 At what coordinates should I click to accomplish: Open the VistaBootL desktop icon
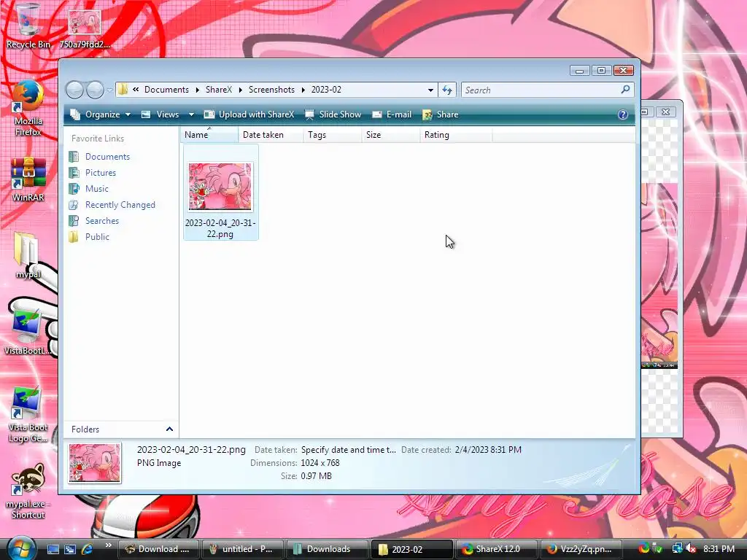pyautogui.click(x=27, y=331)
